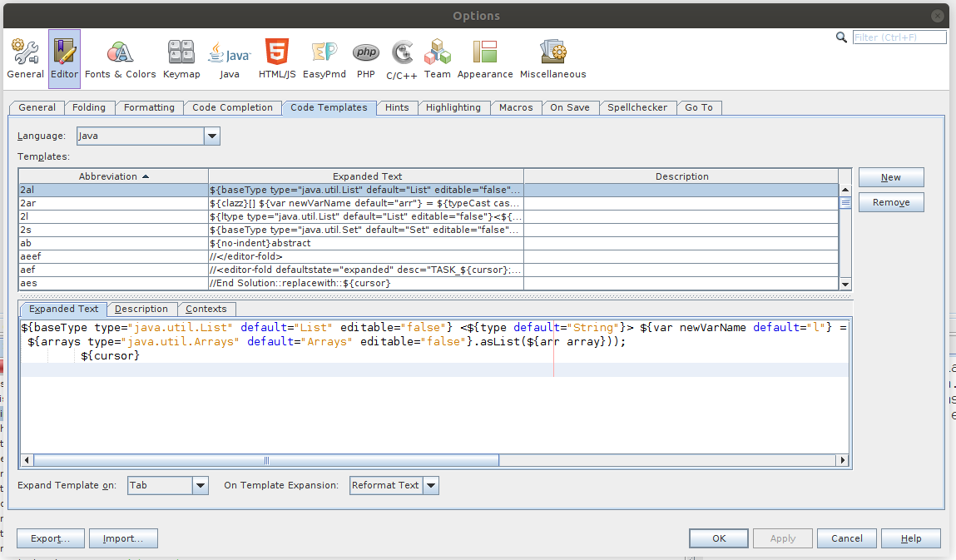
Task: Confirm with the OK button
Action: tap(719, 538)
